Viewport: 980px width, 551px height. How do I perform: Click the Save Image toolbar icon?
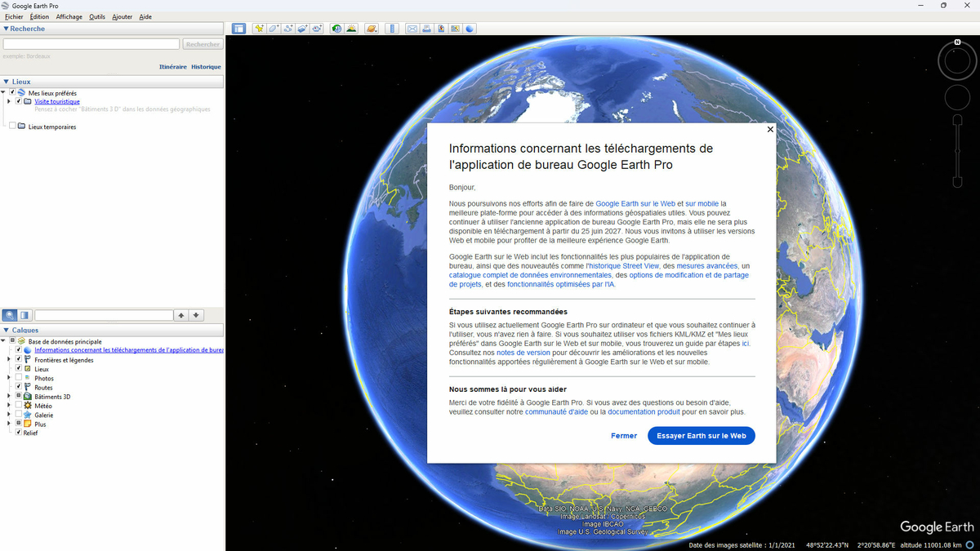point(441,29)
